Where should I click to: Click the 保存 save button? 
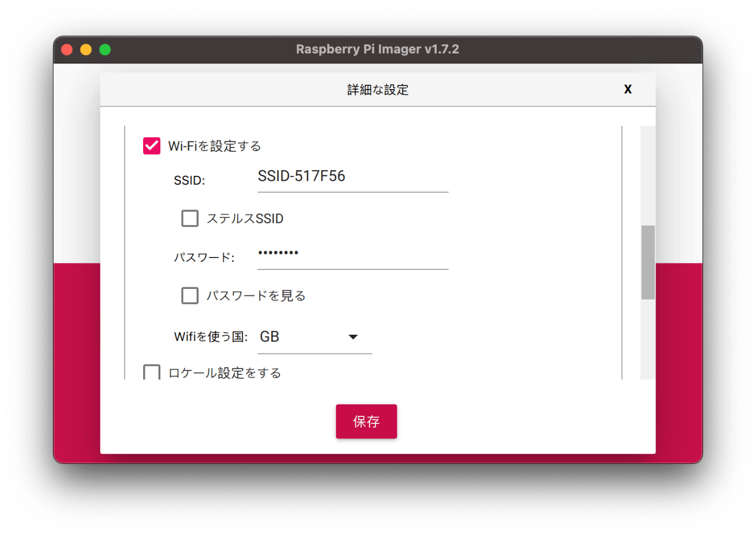click(366, 421)
